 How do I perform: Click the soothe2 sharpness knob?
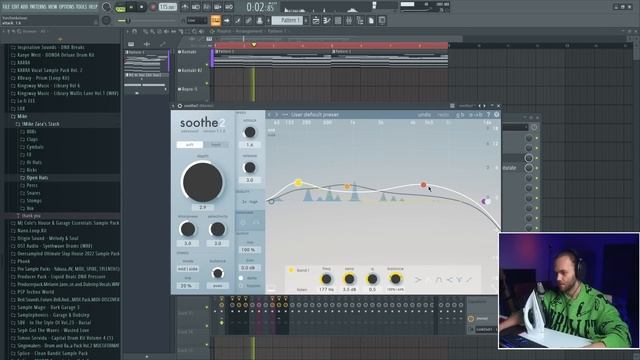(x=188, y=229)
